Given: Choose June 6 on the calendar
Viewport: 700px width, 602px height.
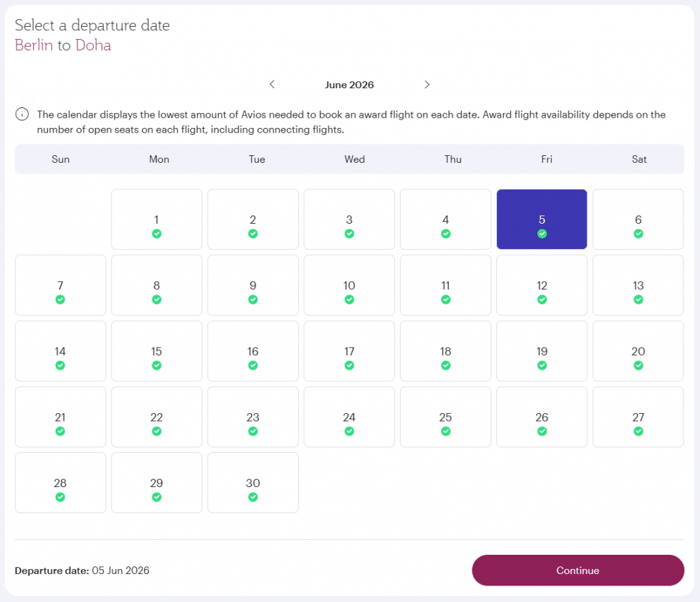Looking at the screenshot, I should [638, 218].
